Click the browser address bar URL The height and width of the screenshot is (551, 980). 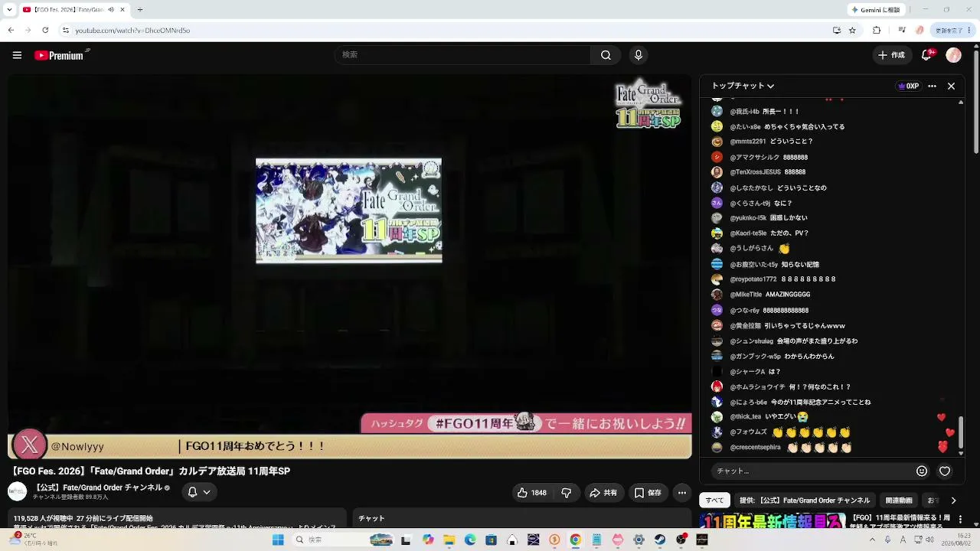click(132, 31)
